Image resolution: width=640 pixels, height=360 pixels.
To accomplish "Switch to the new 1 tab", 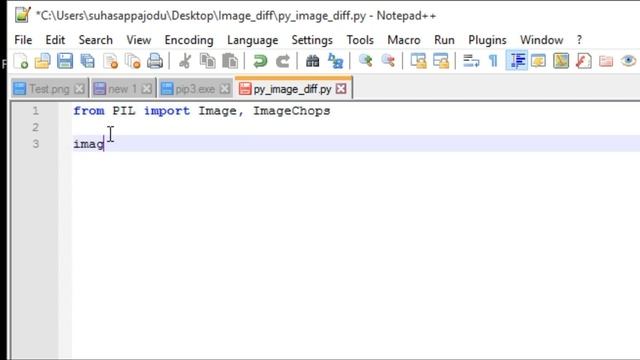I will coord(123,89).
